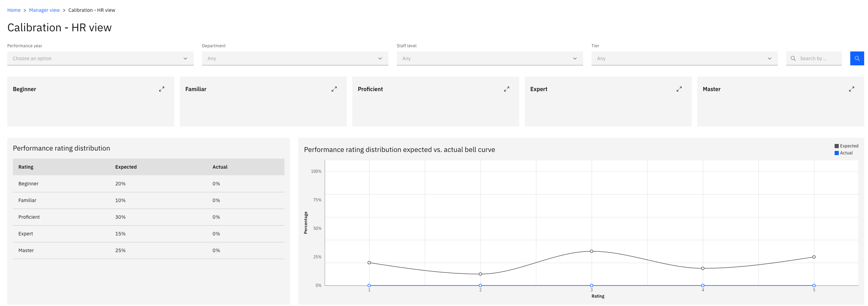868x306 pixels.
Task: Click the Expected data point at rating 5
Action: click(x=814, y=257)
